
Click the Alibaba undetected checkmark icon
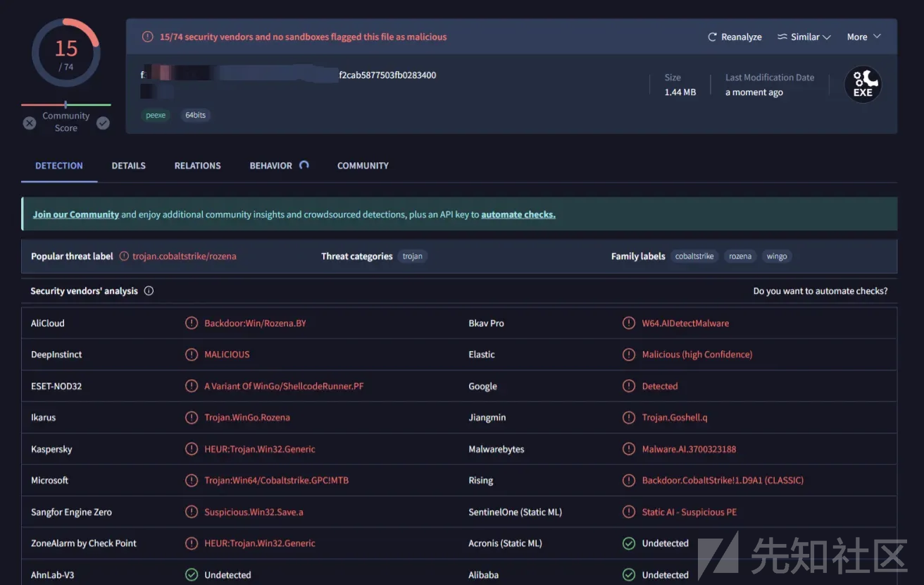tap(629, 574)
